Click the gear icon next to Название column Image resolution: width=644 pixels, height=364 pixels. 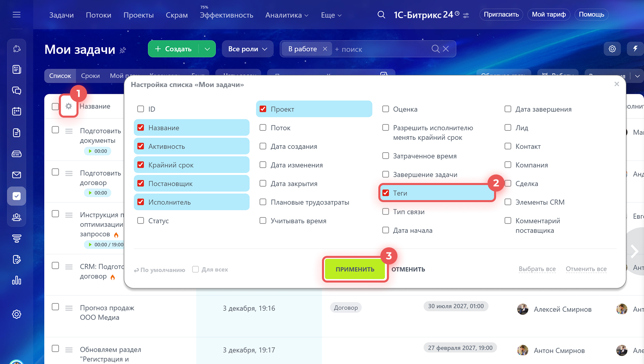(69, 106)
